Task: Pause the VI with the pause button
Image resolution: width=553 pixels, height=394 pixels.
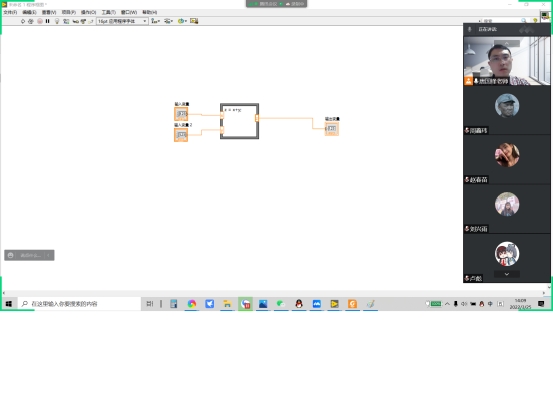Action: pos(47,21)
